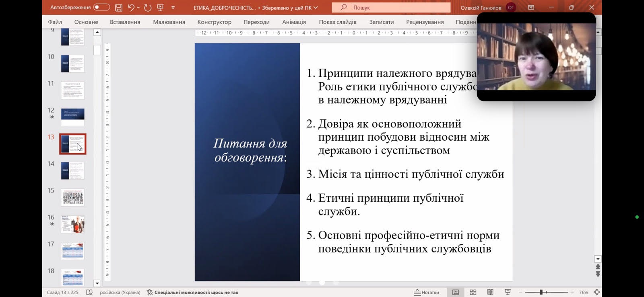
Task: Open the customize quick access toolbar dropdown
Action: click(x=173, y=8)
